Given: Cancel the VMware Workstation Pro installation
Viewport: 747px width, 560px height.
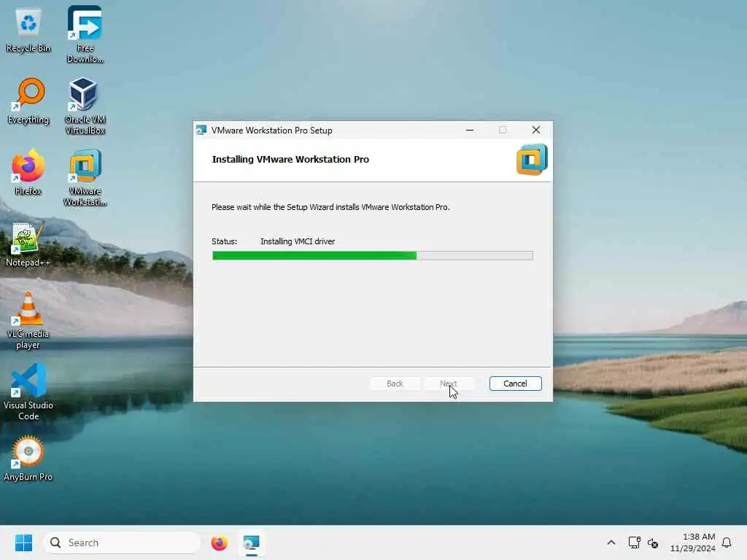Looking at the screenshot, I should [x=516, y=384].
